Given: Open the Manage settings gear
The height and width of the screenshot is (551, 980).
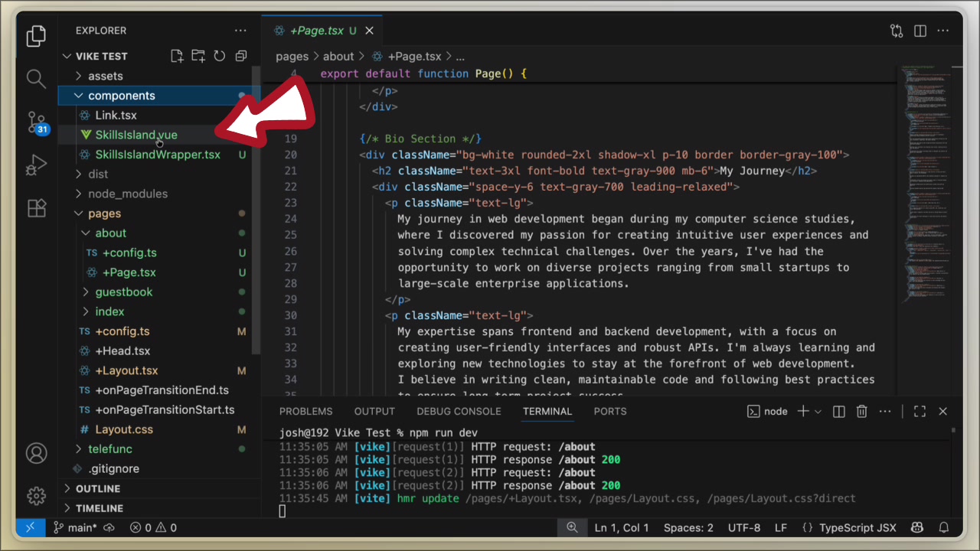Looking at the screenshot, I should point(36,496).
